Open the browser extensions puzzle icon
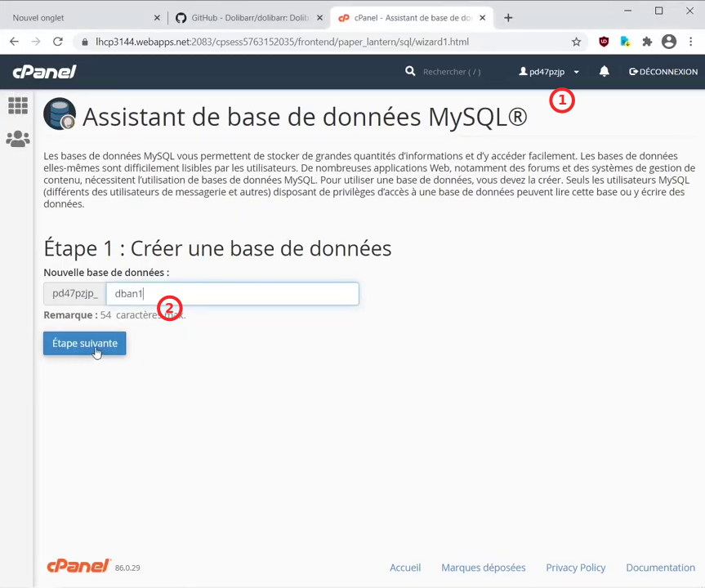 pyautogui.click(x=647, y=42)
